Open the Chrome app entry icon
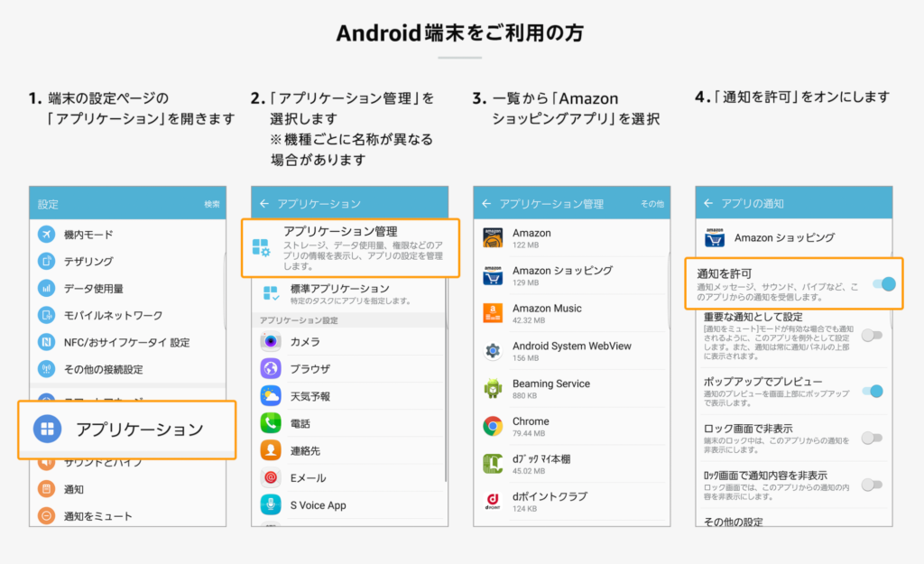Viewport: 924px width, 564px height. tap(493, 426)
